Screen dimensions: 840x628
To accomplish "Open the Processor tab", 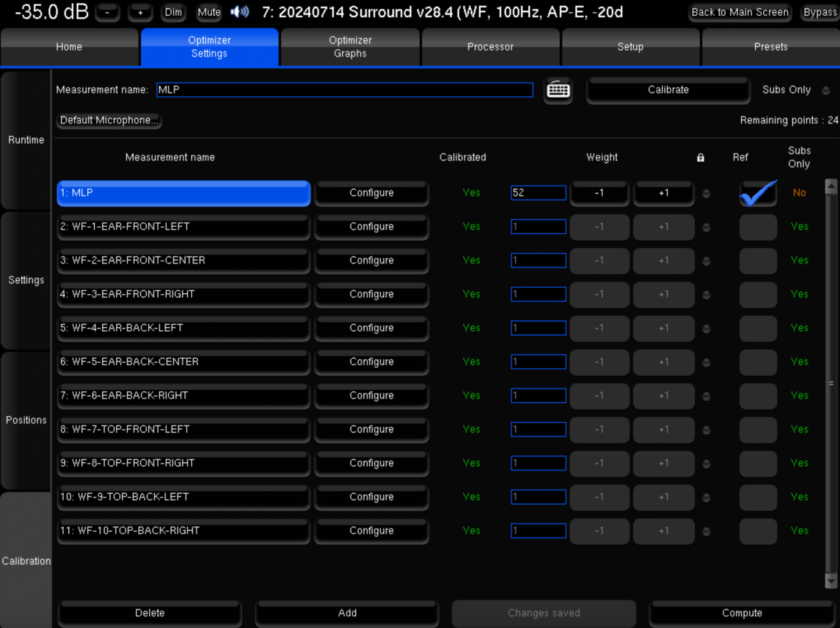I will point(491,47).
